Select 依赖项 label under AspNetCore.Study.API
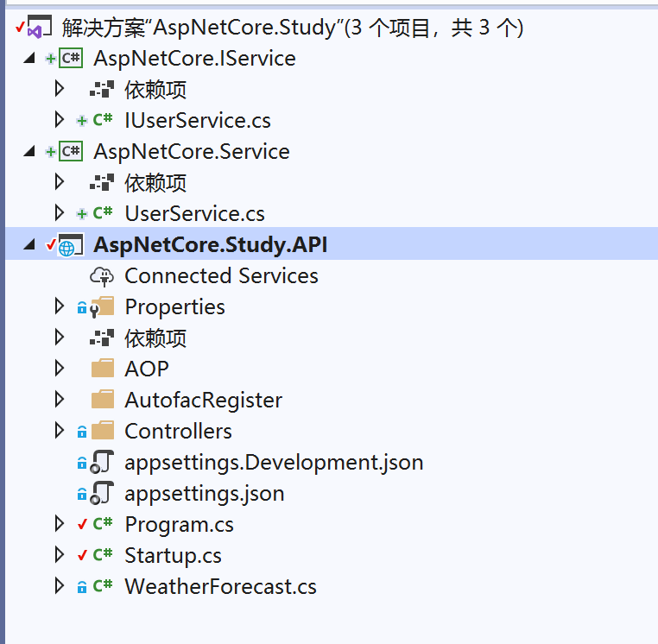658x644 pixels. (155, 338)
